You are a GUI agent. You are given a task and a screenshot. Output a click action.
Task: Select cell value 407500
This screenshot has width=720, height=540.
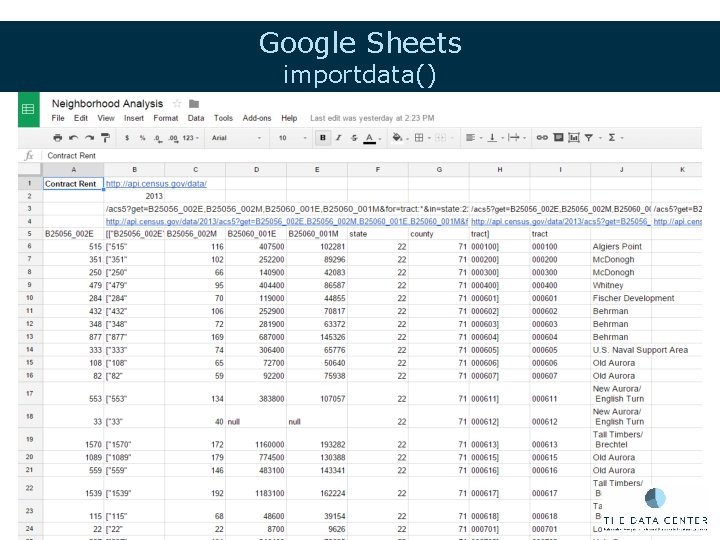256,247
